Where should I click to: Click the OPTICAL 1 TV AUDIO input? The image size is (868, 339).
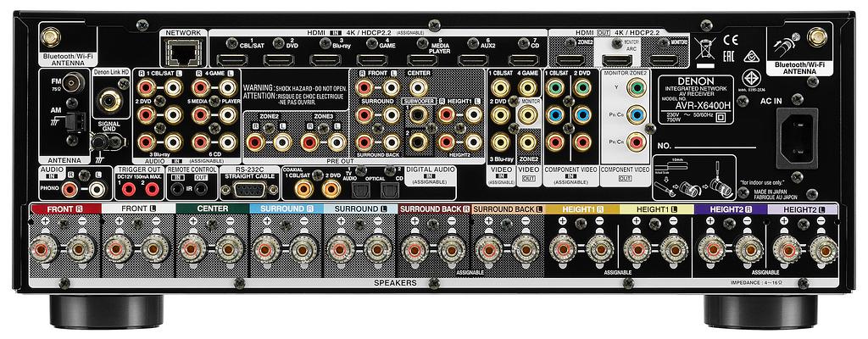tap(360, 190)
